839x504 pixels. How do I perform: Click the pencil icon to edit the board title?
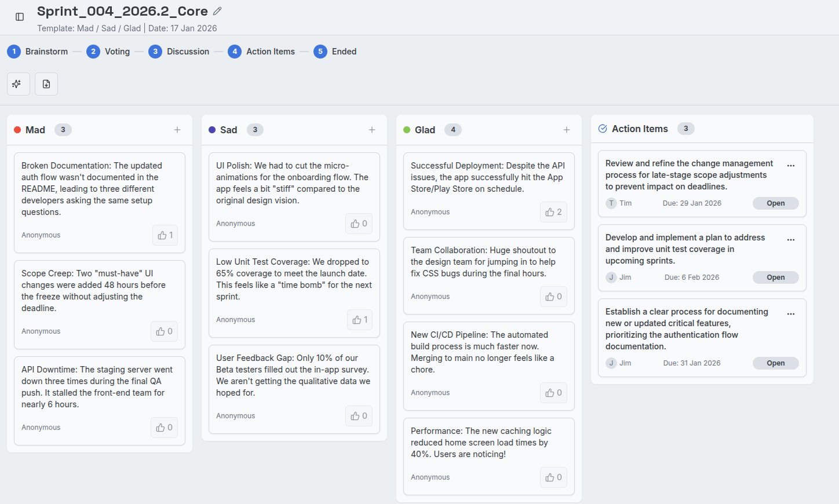(217, 10)
